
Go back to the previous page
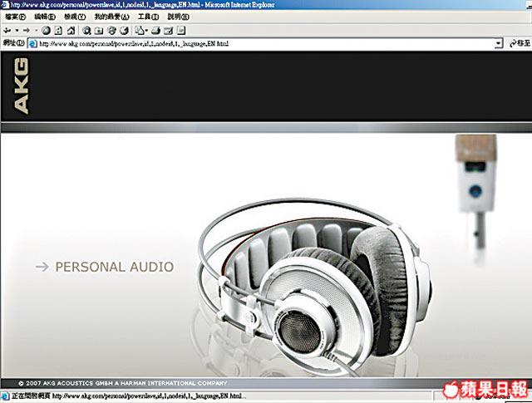click(x=7, y=31)
